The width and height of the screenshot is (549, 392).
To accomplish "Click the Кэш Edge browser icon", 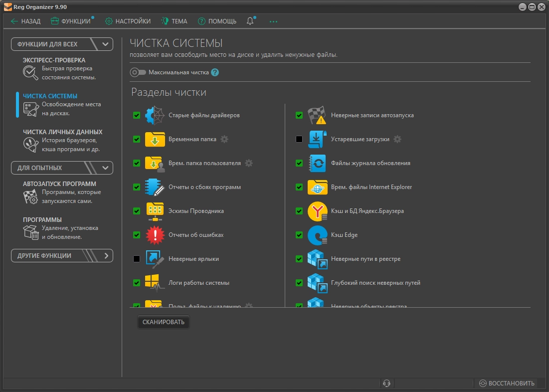I will click(x=317, y=235).
